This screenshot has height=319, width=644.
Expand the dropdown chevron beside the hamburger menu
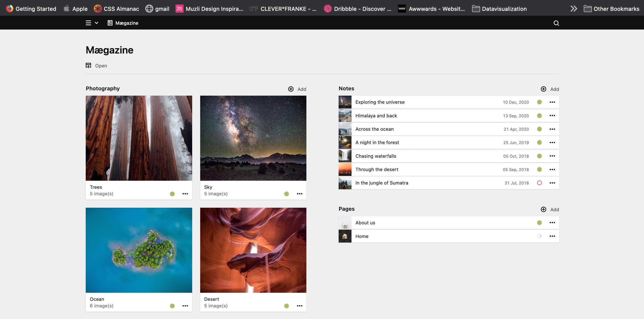(96, 23)
